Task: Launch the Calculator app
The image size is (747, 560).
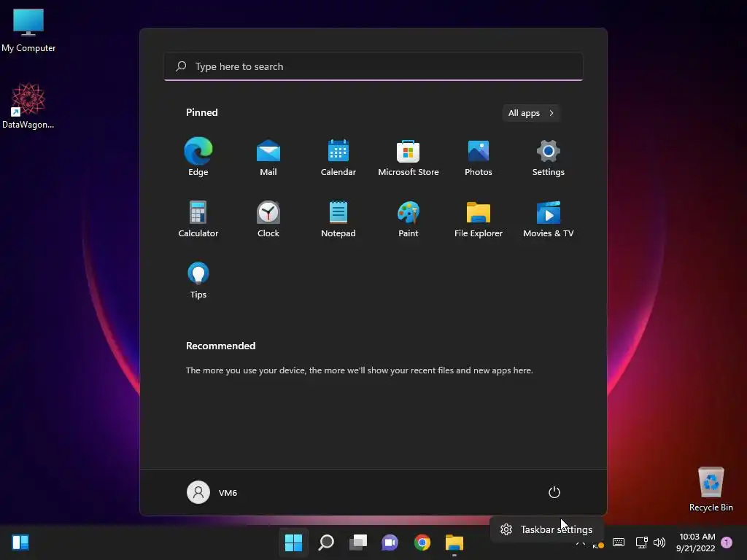Action: tap(198, 218)
